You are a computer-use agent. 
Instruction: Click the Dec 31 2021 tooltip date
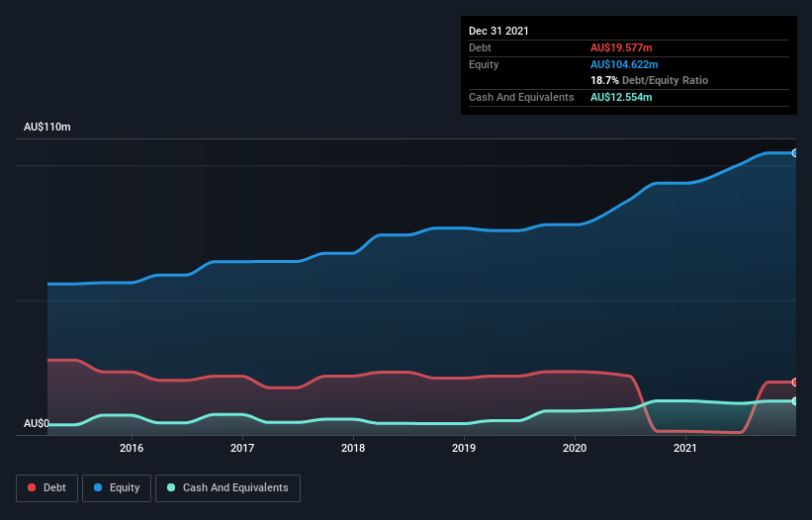point(498,31)
